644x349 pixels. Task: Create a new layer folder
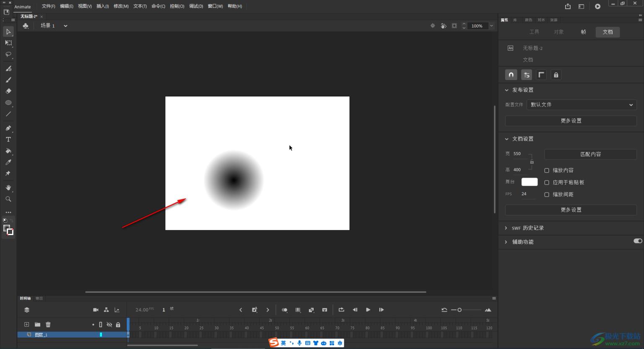pyautogui.click(x=37, y=325)
